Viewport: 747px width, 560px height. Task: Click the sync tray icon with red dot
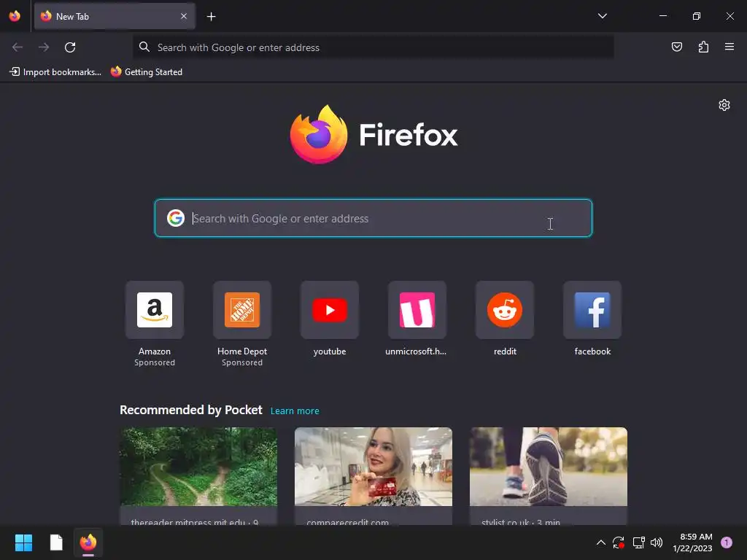point(619,542)
